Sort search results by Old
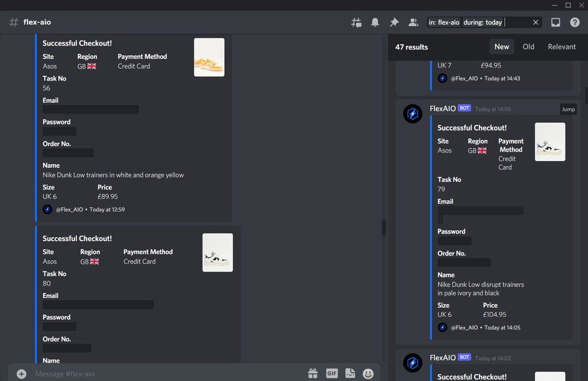The image size is (588, 381). point(528,47)
